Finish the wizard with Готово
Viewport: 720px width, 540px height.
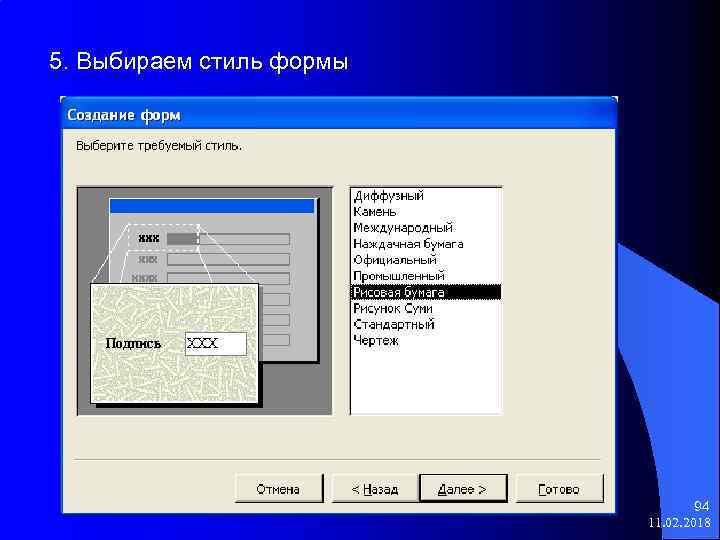(x=559, y=489)
